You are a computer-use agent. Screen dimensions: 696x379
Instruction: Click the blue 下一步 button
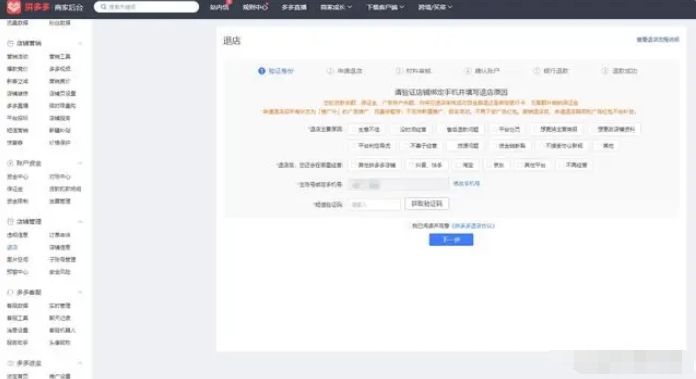point(451,240)
